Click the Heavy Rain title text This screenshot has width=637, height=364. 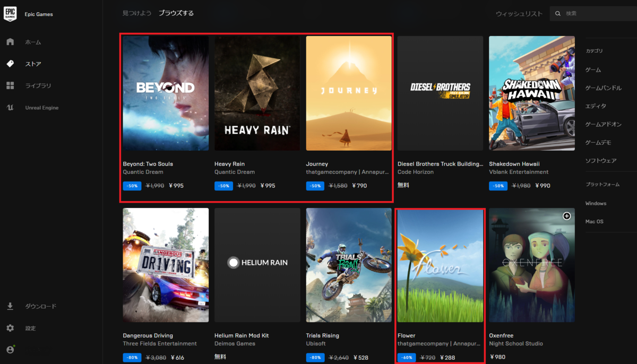[x=229, y=164]
